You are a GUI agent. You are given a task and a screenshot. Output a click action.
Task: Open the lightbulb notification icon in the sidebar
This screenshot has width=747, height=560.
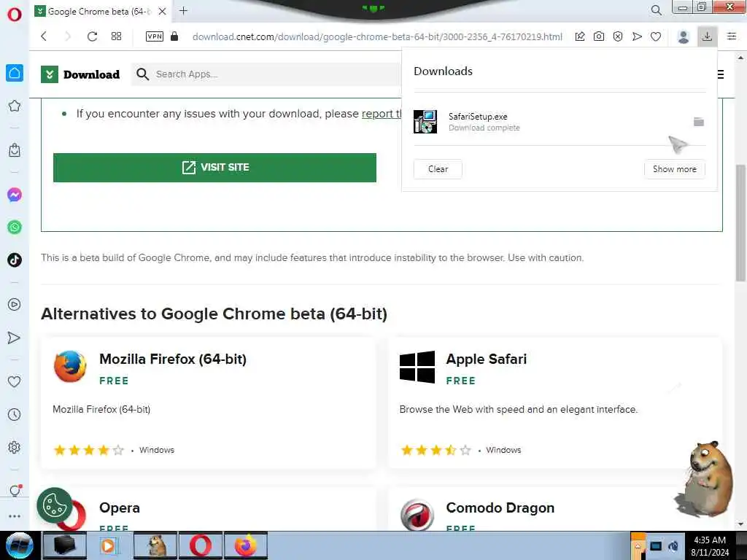click(x=15, y=491)
